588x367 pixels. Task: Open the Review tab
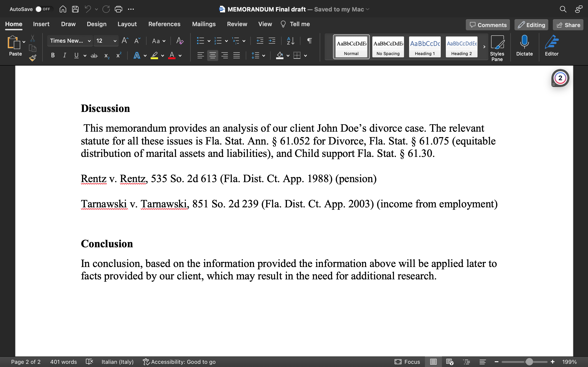pos(237,24)
